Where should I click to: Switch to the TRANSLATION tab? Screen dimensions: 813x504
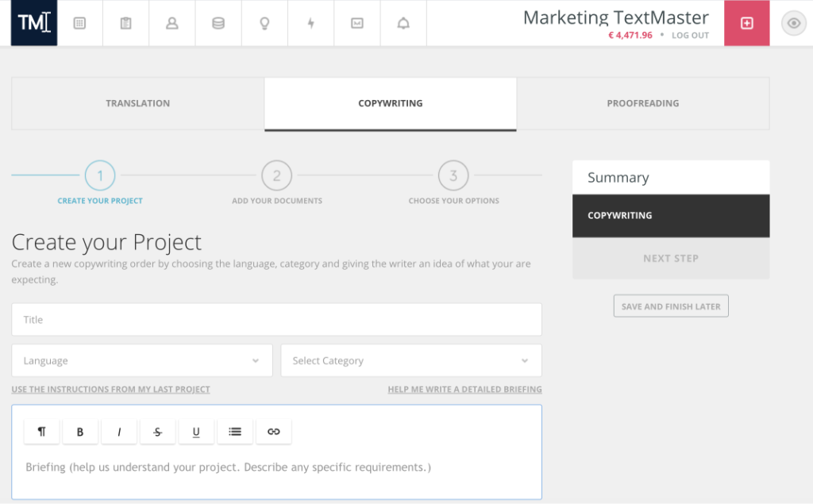[x=137, y=103]
